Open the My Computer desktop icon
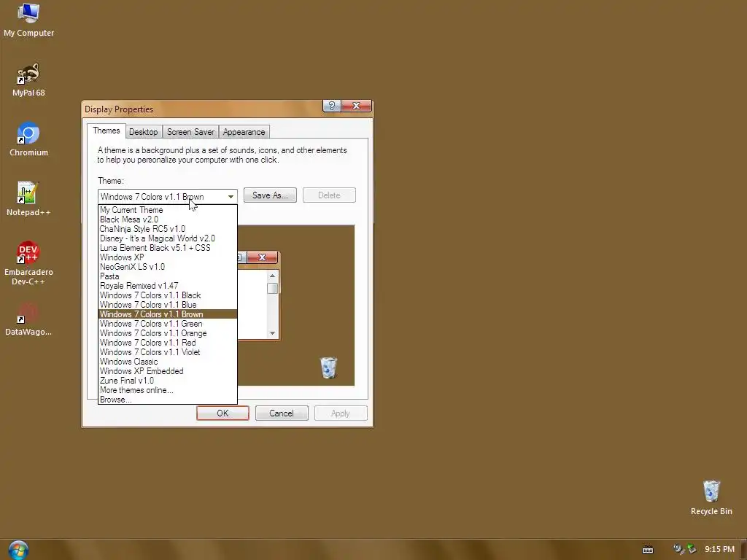The height and width of the screenshot is (560, 747). coord(28,20)
